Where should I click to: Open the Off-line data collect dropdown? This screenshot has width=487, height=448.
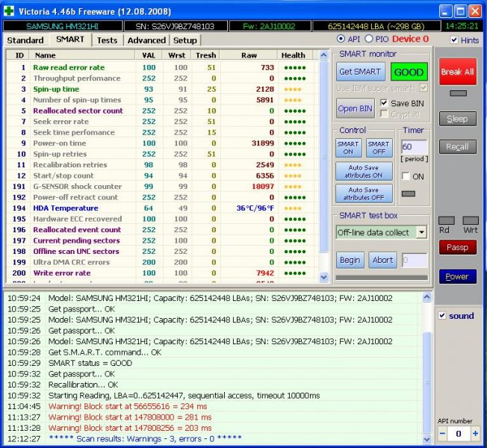[x=421, y=232]
